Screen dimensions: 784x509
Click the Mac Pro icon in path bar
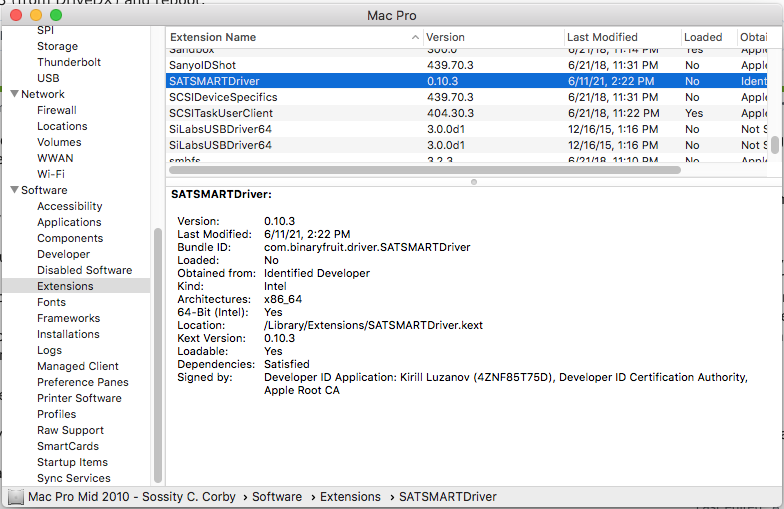coord(16,497)
